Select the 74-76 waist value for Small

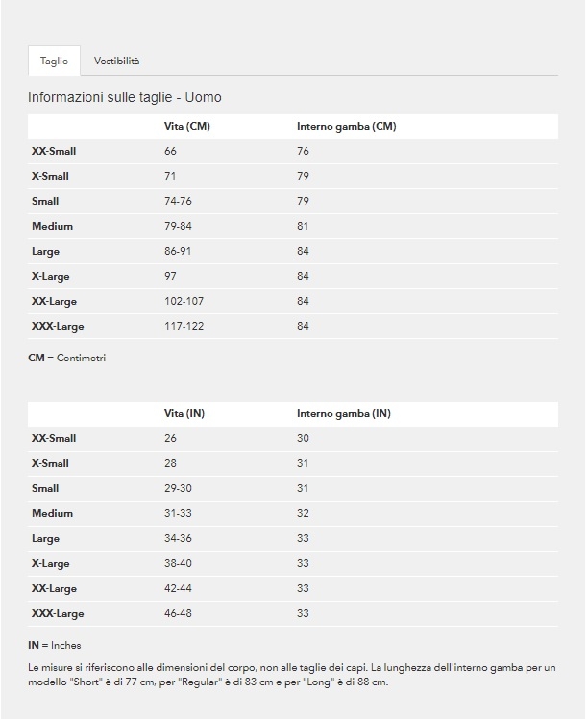tap(179, 202)
